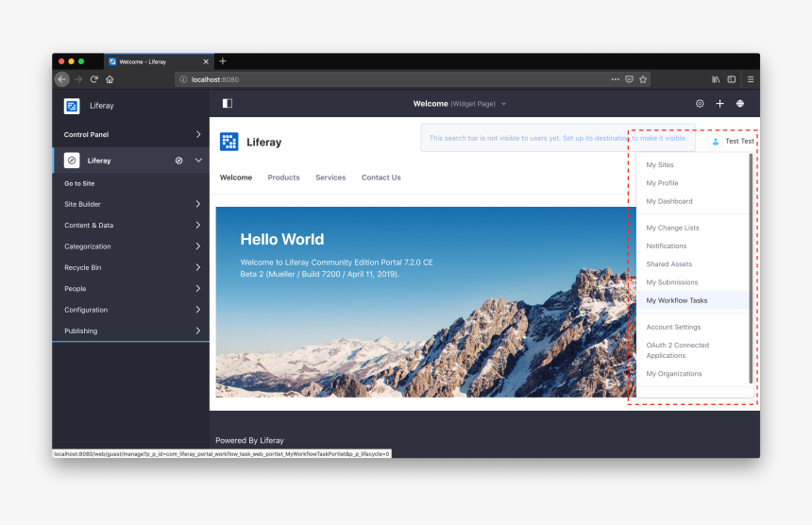
Task: Open site selector compass icon in Liferay row
Action: 178,161
